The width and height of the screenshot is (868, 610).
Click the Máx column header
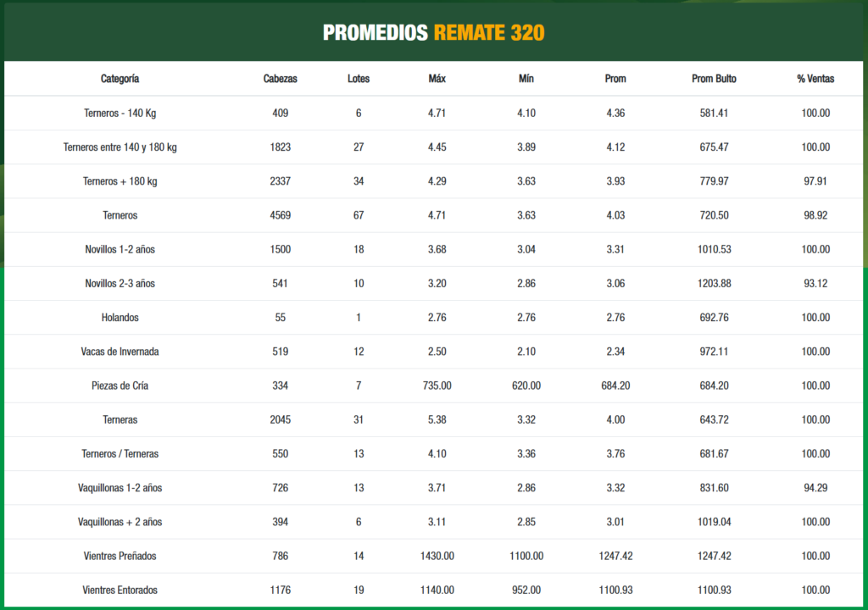(437, 79)
